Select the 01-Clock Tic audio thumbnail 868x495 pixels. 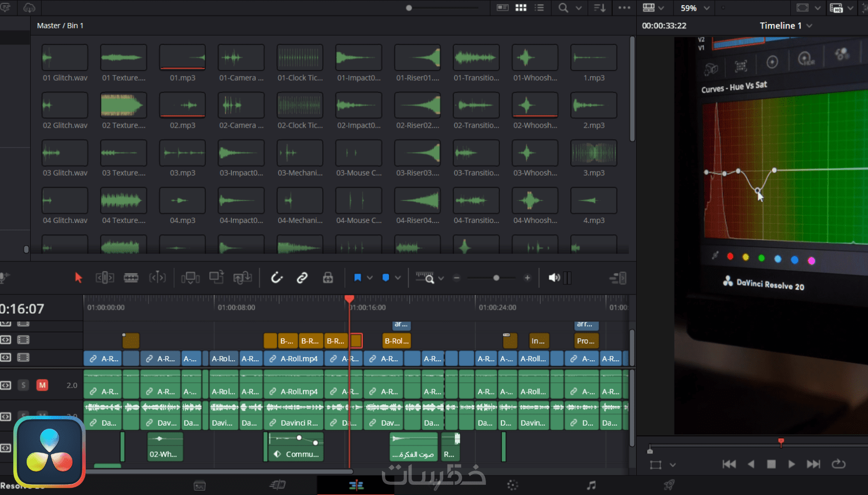click(x=300, y=57)
